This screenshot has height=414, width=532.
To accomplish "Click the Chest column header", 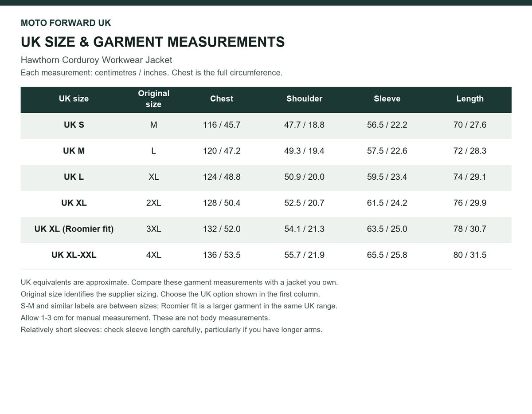I will coord(222,99).
